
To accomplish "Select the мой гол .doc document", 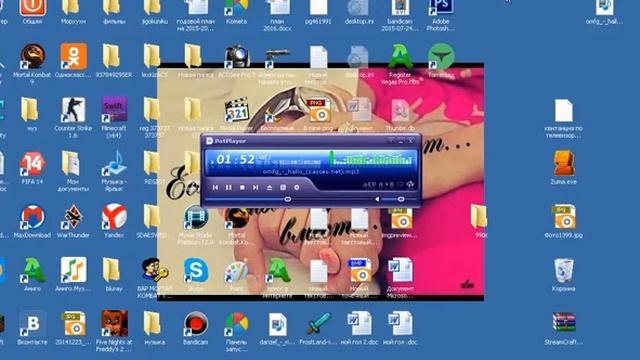I will click(400, 328).
